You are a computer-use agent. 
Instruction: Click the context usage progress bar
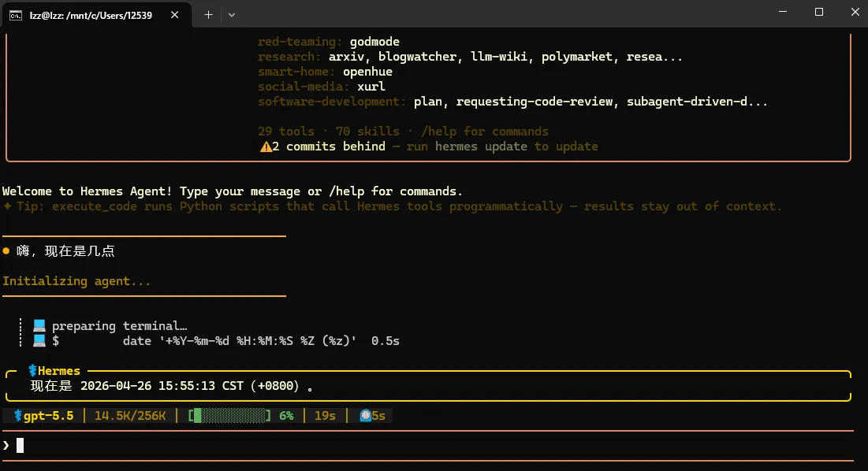[x=229, y=416]
